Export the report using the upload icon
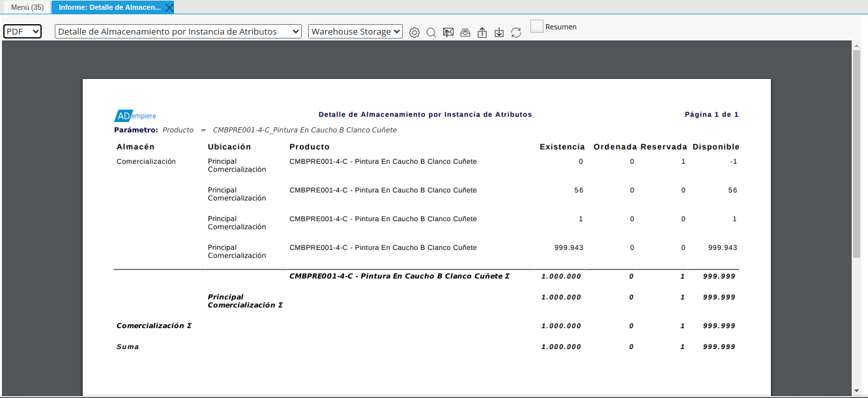The image size is (868, 398). coord(482,31)
